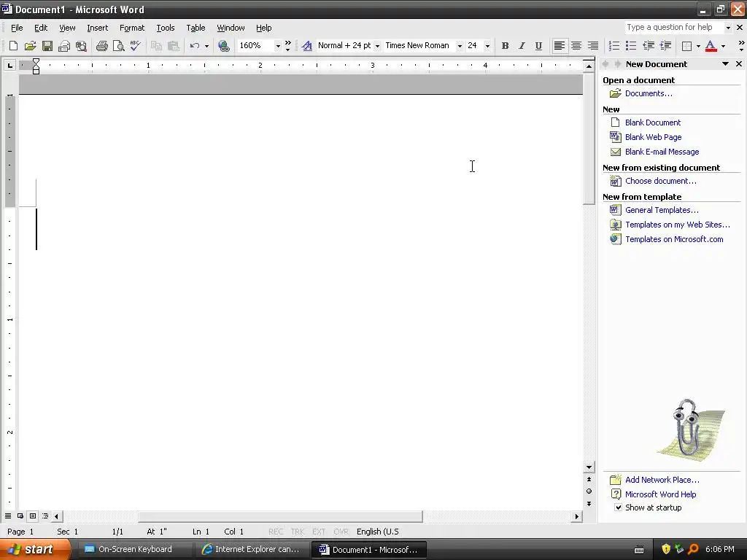Open the Zoom 160% dropdown
Screen dimensions: 747x560
click(278, 46)
